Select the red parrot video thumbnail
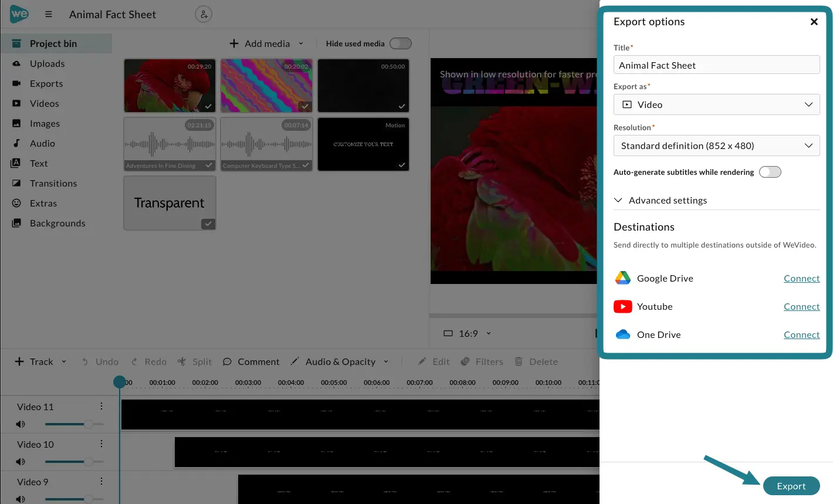This screenshot has height=504, width=833. point(170,86)
